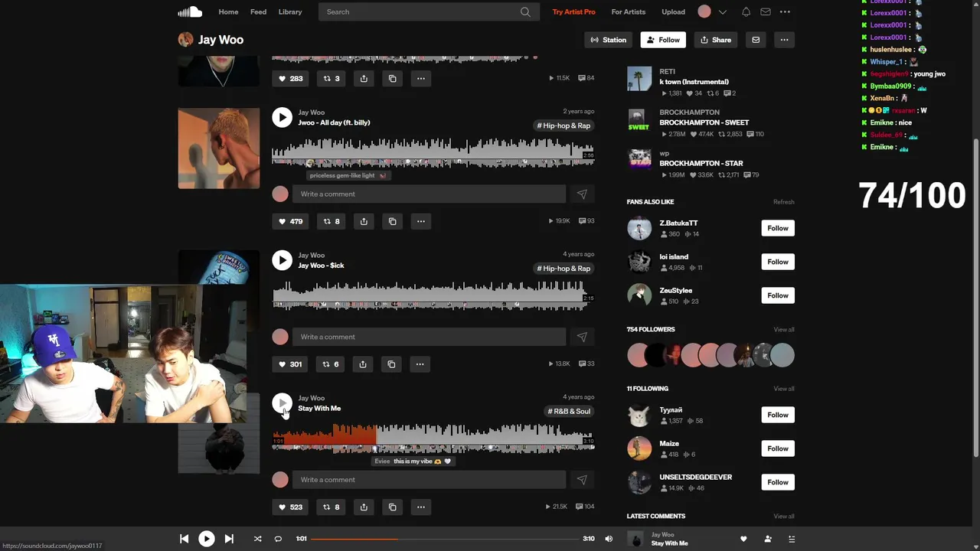Open Jay Woo profile more options menu
980x551 pixels.
point(784,40)
